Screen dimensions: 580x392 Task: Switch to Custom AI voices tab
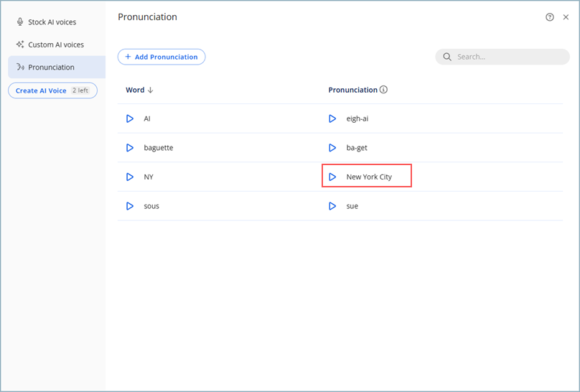pos(55,45)
